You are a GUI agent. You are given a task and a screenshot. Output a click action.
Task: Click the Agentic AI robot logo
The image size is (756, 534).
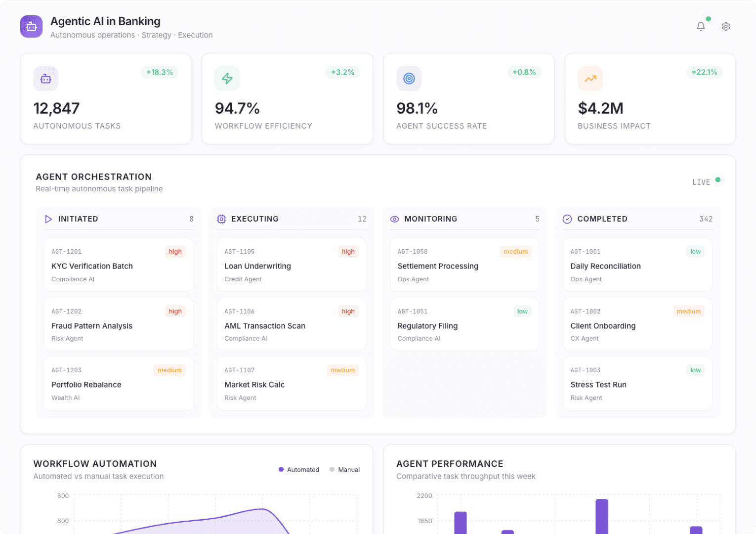(x=31, y=26)
